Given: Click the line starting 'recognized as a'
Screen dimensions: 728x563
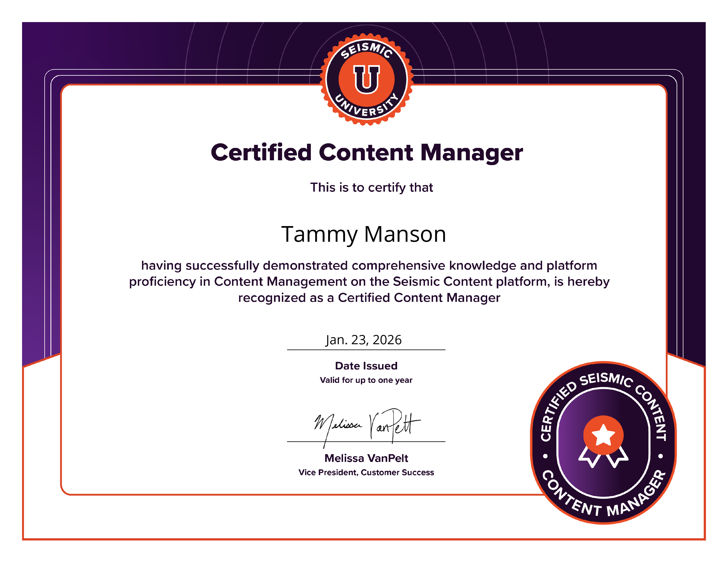Looking at the screenshot, I should pyautogui.click(x=369, y=298).
